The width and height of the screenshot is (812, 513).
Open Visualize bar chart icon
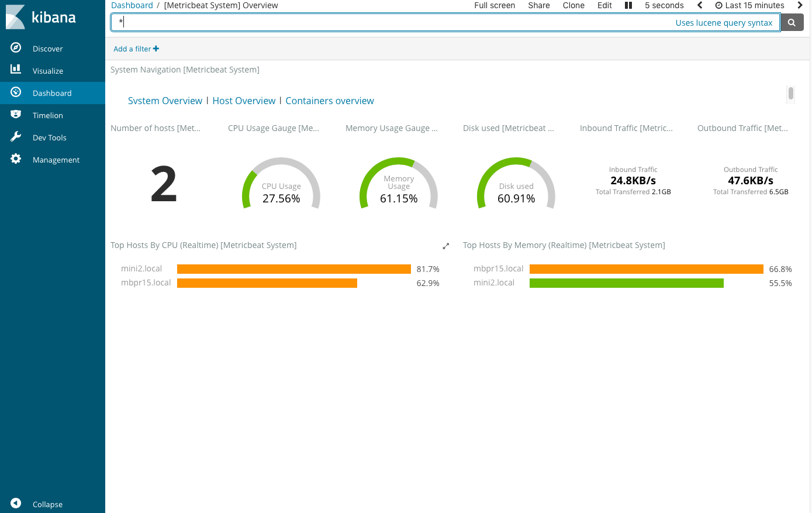point(16,70)
